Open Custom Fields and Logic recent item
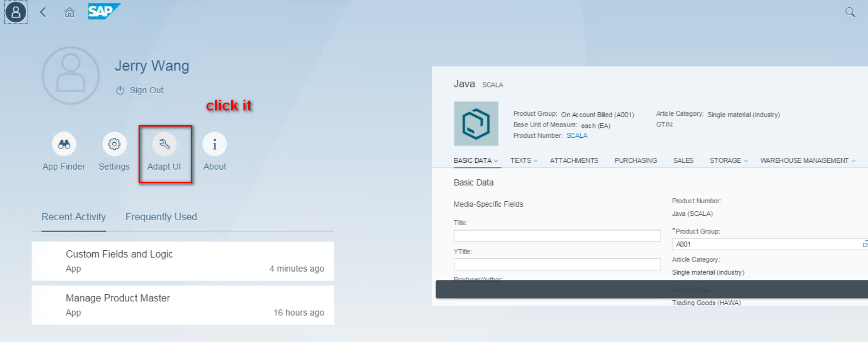868x342 pixels. click(x=183, y=261)
